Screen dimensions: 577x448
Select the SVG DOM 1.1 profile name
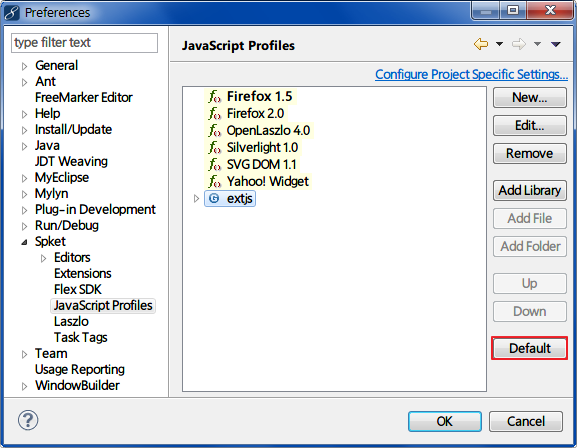point(261,165)
